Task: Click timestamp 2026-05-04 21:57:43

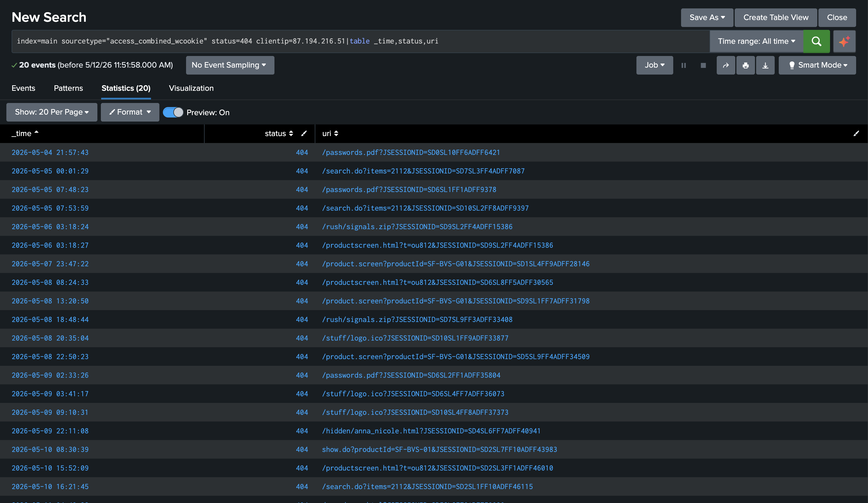Action: (x=50, y=152)
